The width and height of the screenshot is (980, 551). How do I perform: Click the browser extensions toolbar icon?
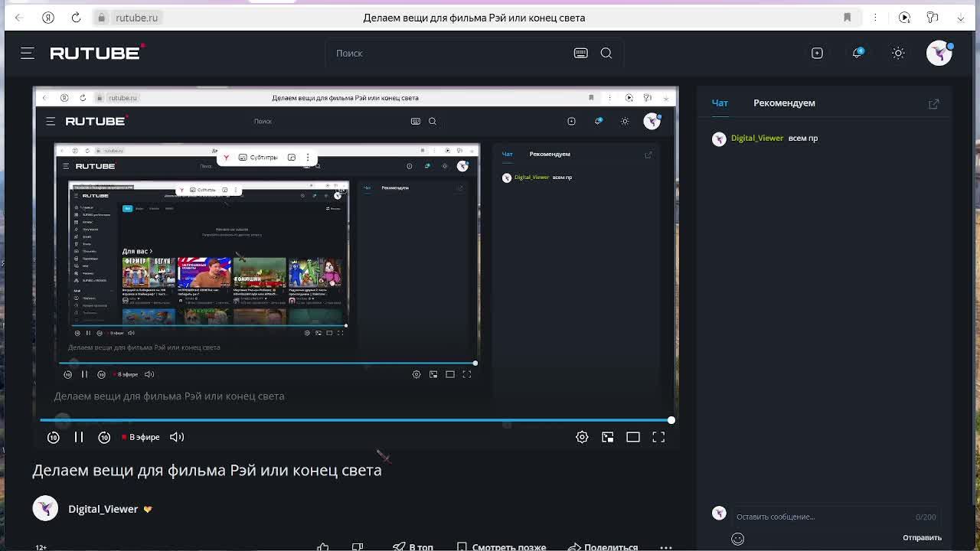(933, 18)
